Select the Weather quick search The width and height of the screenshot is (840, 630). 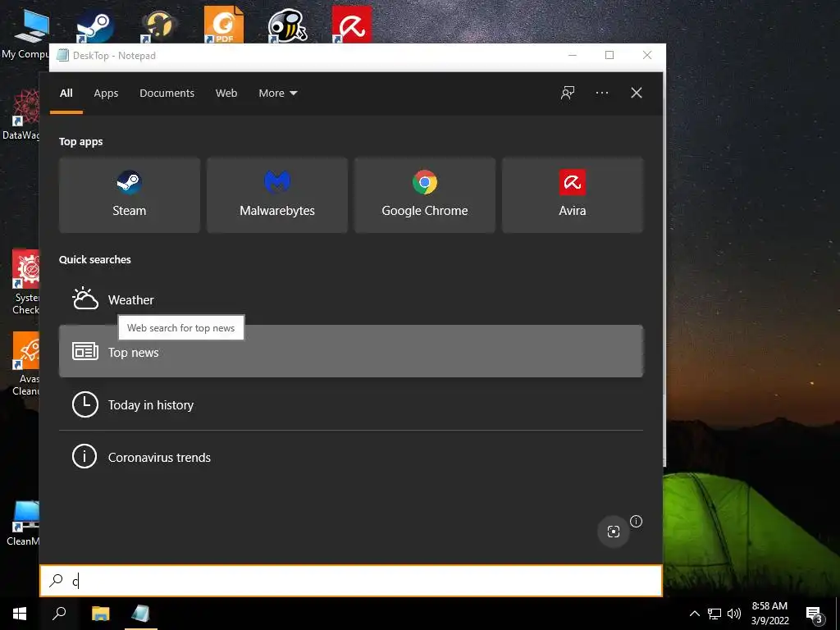coord(351,299)
